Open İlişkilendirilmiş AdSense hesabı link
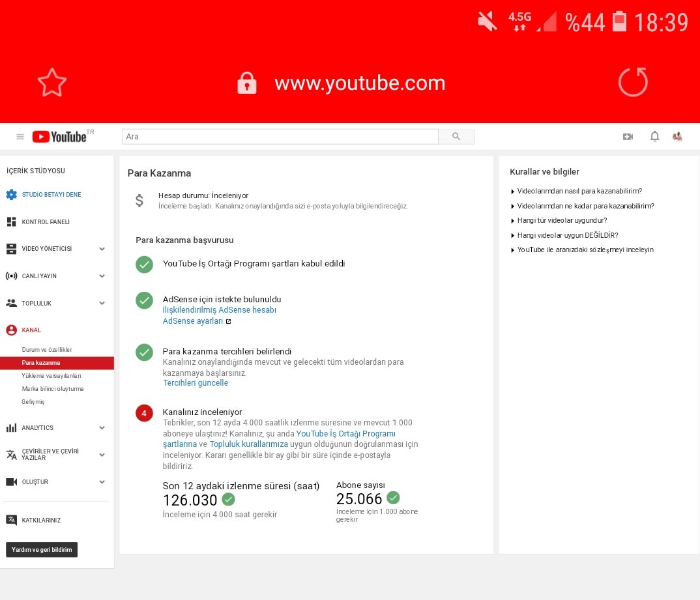The height and width of the screenshot is (600, 700). pos(219,309)
